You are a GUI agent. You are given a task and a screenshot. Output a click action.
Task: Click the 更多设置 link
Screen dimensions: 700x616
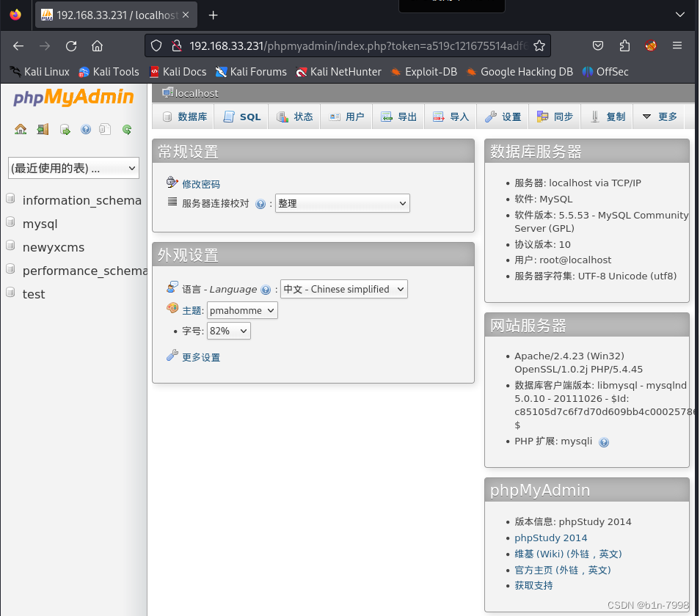tap(201, 357)
